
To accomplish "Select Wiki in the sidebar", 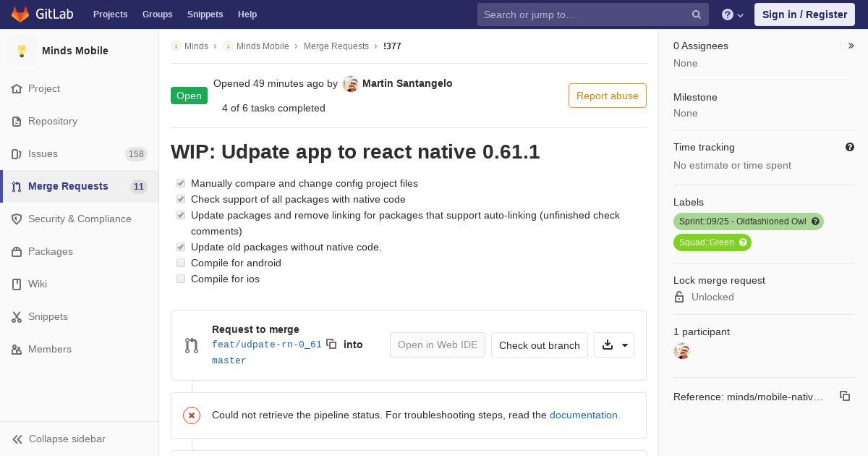I will pyautogui.click(x=38, y=284).
